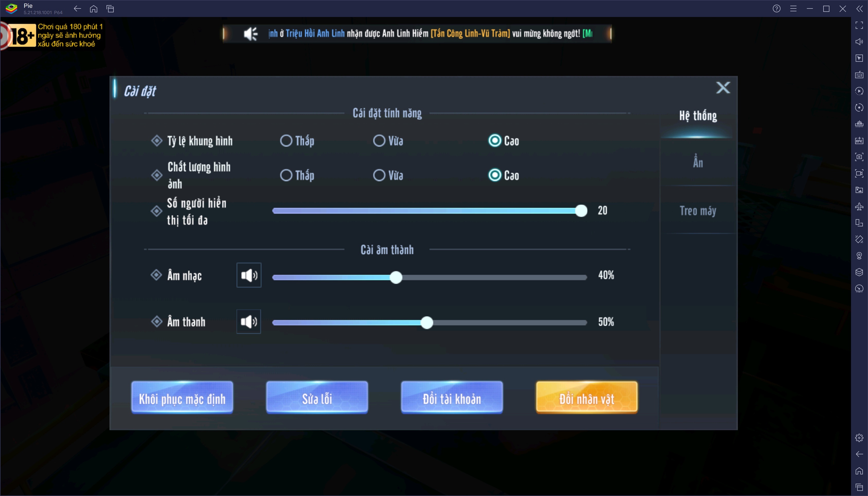Click the mute icon for Âm thanh
This screenshot has width=868, height=496.
[248, 322]
